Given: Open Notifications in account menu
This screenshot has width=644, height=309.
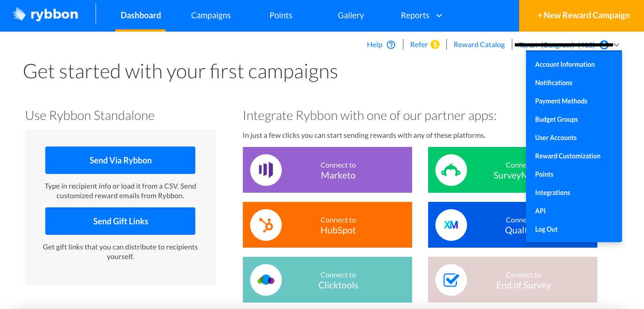Looking at the screenshot, I should pos(553,83).
